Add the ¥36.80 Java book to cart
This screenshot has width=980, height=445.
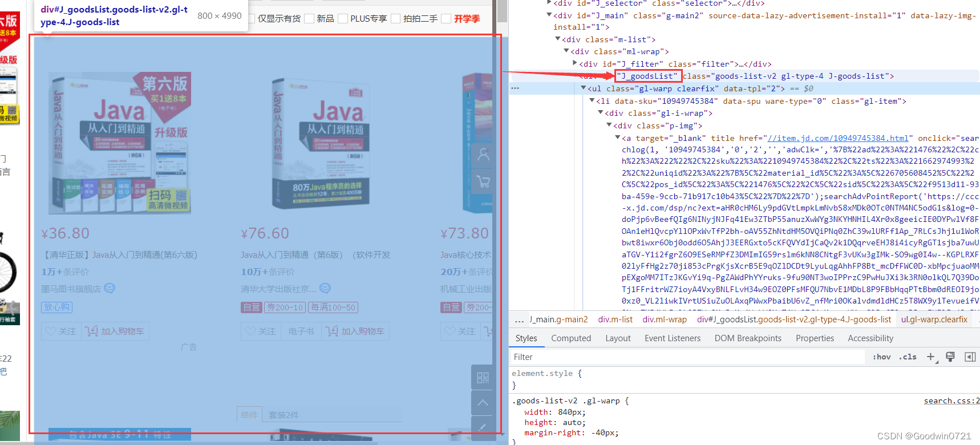115,331
